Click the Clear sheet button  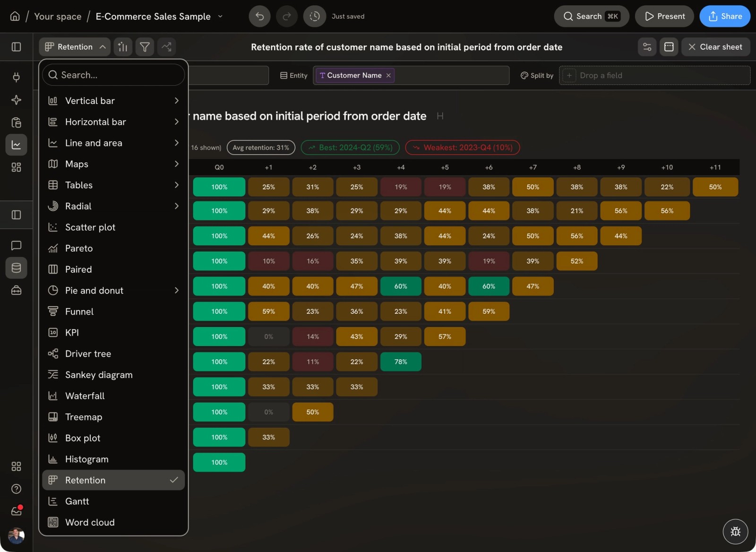pyautogui.click(x=715, y=47)
